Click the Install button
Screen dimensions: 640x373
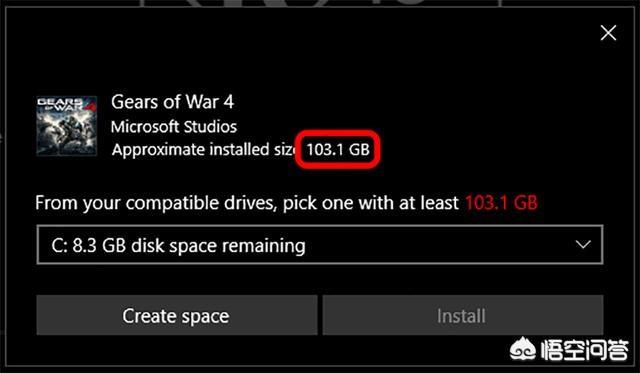pyautogui.click(x=463, y=315)
